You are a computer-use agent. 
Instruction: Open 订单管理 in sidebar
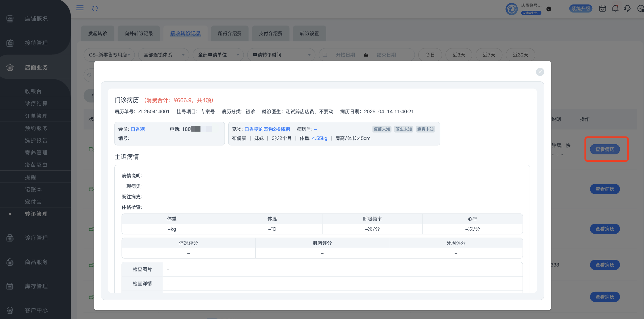36,116
